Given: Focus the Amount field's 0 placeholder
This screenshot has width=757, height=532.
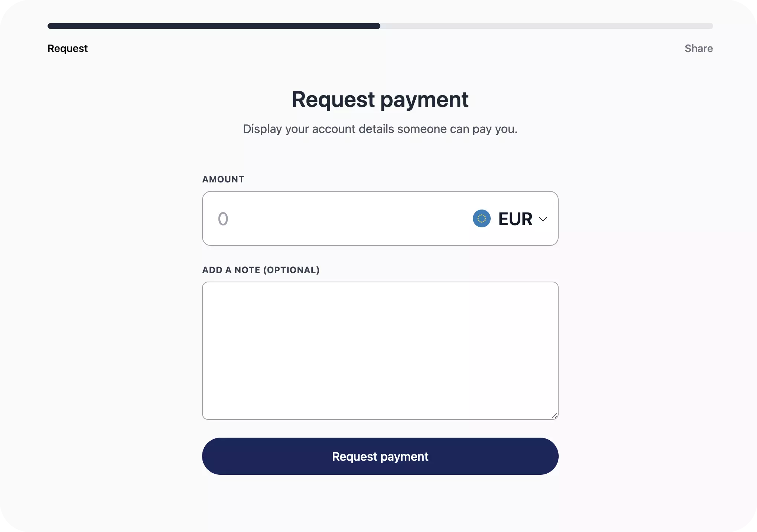Looking at the screenshot, I should point(223,219).
